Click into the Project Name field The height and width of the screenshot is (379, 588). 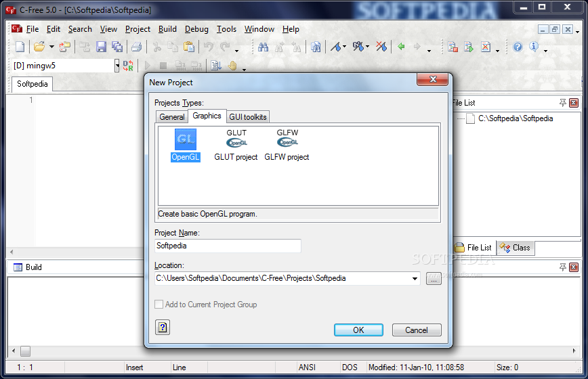pyautogui.click(x=228, y=246)
